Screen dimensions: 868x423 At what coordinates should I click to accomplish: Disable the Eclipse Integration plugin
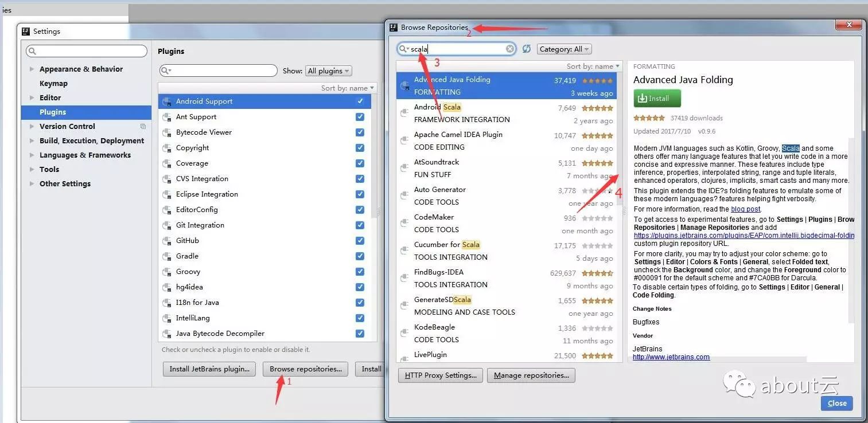coord(360,194)
